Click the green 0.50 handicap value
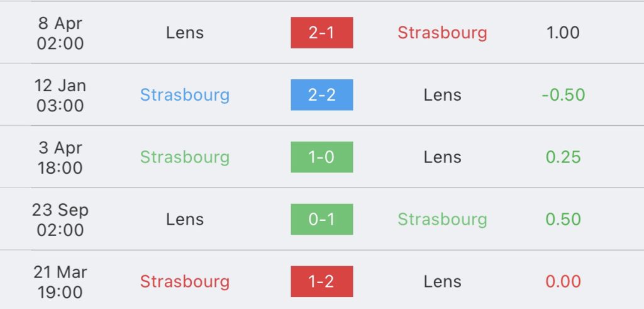Viewport: 644px width, 309px height. pos(563,219)
